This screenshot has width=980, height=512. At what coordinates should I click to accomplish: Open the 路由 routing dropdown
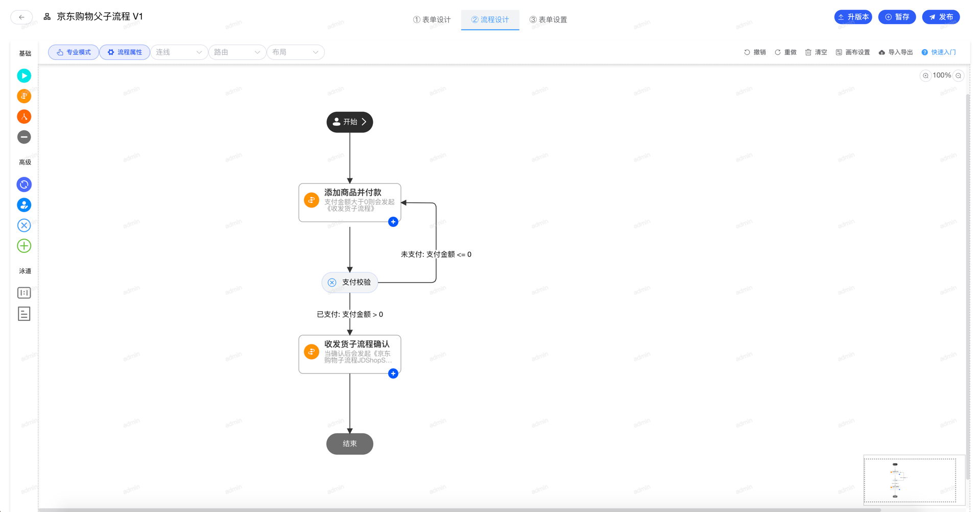[x=237, y=52]
